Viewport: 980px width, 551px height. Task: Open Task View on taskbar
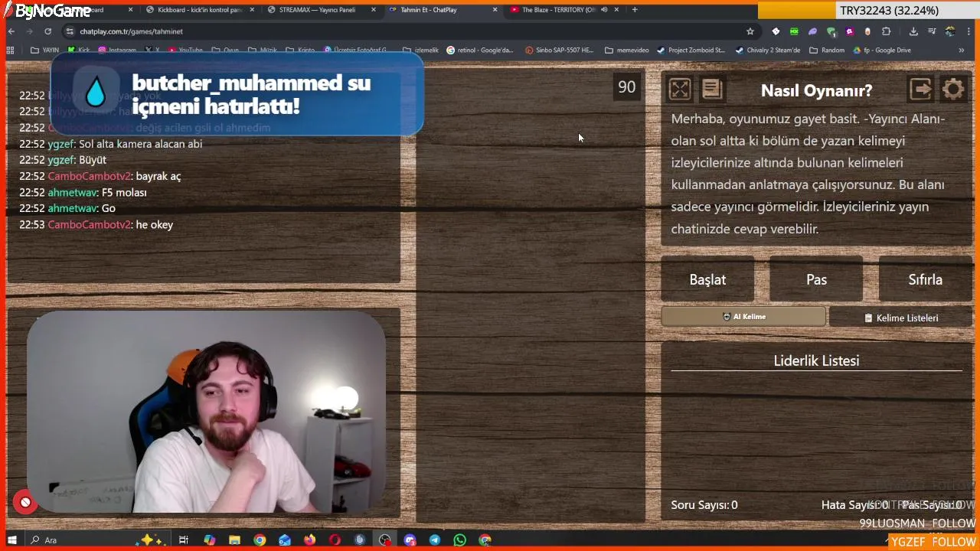[184, 540]
